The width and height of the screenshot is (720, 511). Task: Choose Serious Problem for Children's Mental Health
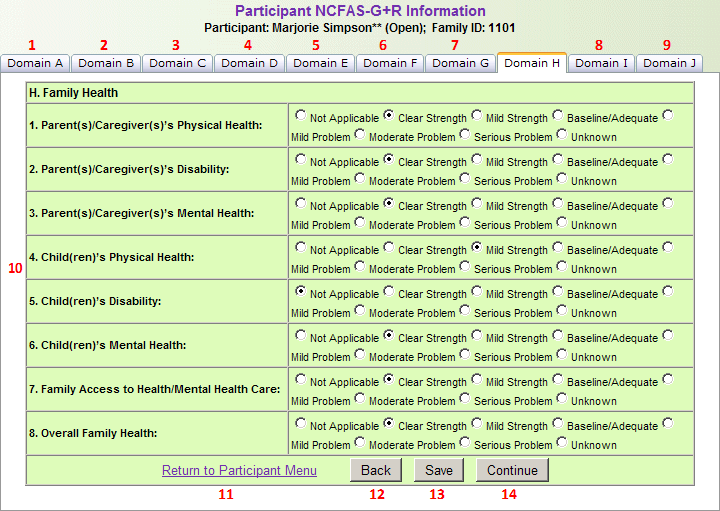coord(465,354)
